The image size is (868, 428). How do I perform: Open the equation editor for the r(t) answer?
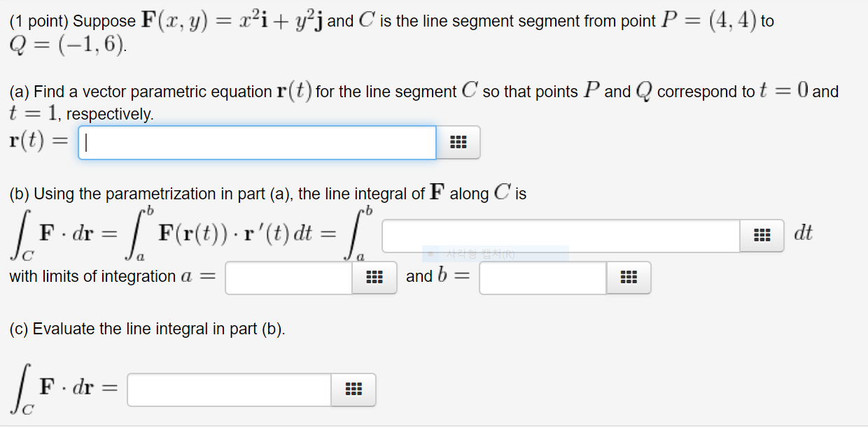tap(459, 142)
